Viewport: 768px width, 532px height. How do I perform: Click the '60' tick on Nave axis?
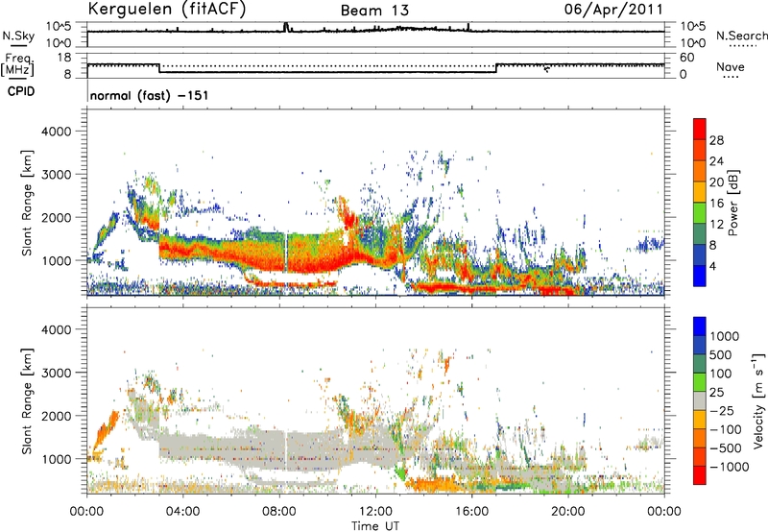(687, 58)
